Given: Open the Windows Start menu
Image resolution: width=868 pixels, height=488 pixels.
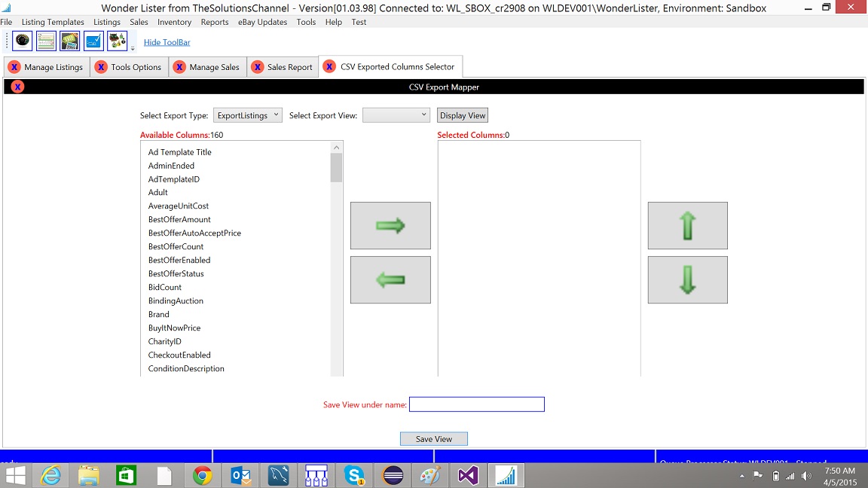Looking at the screenshot, I should (16, 475).
